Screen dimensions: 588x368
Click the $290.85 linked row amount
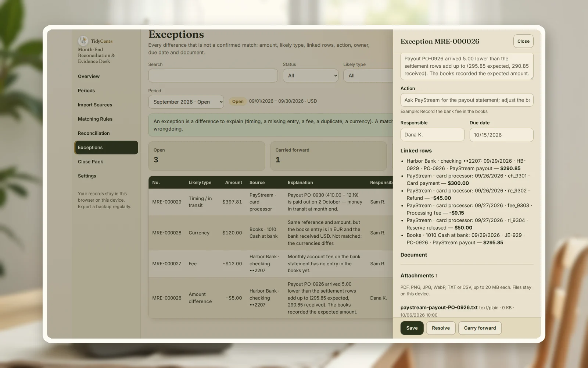click(510, 169)
